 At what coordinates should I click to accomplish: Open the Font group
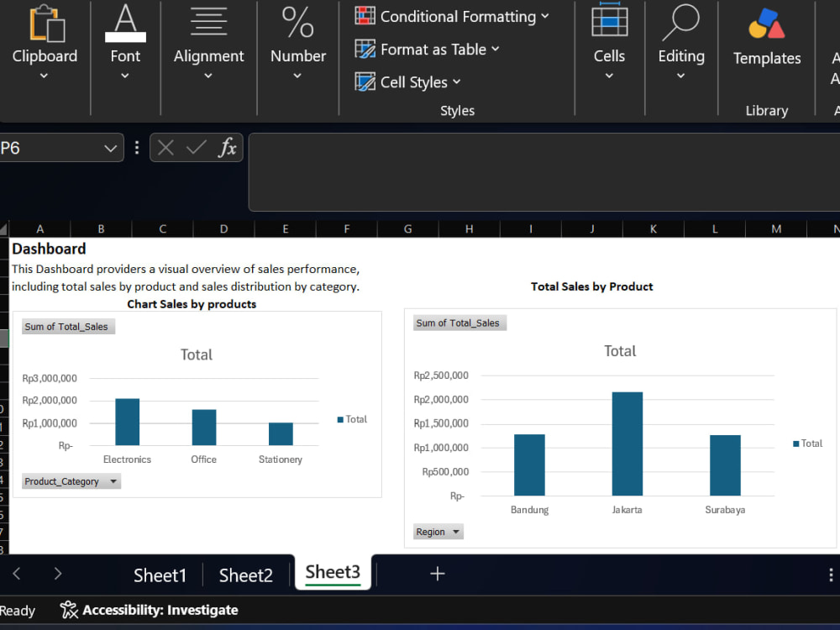point(125,43)
